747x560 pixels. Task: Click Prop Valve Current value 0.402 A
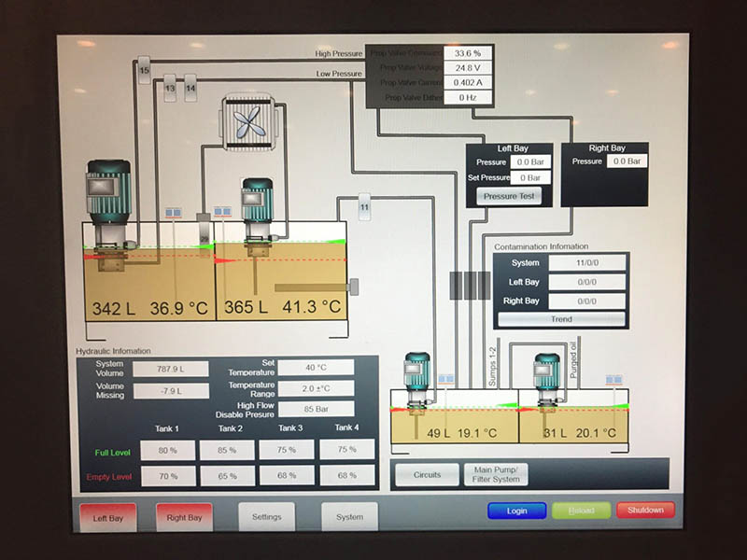468,82
